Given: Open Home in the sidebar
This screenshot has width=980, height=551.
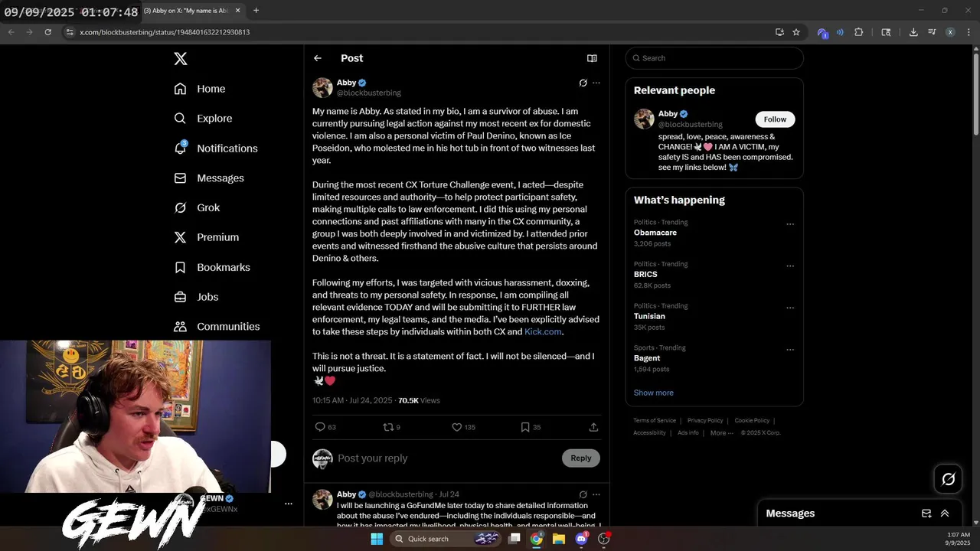Looking at the screenshot, I should [200, 89].
